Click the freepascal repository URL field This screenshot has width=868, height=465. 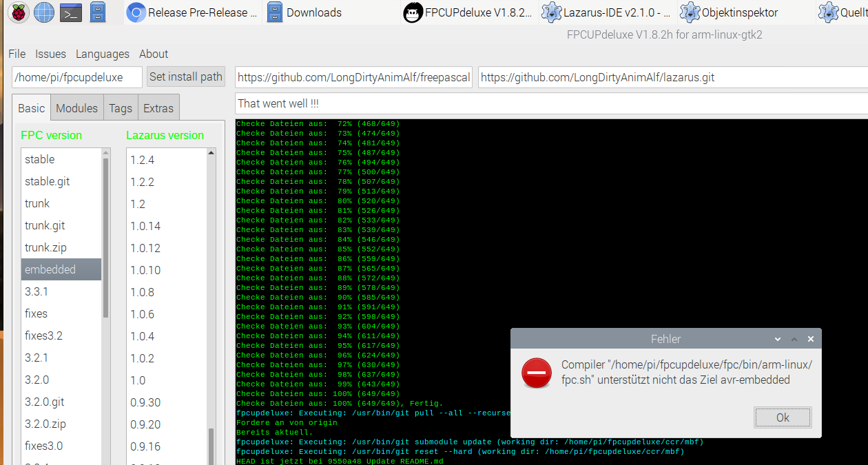tap(354, 77)
